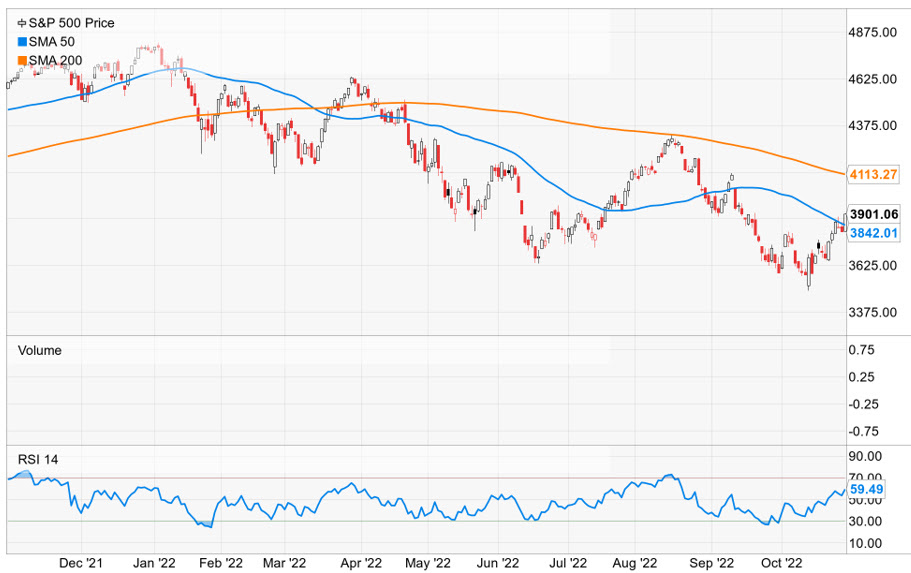Select the SMA 50 legend text
Screen dimensions: 911x573
tap(53, 41)
